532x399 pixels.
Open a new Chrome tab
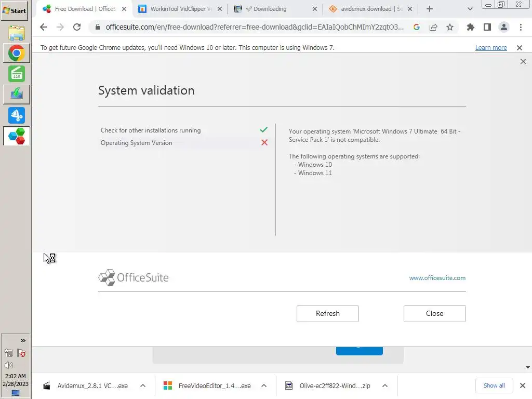430,9
